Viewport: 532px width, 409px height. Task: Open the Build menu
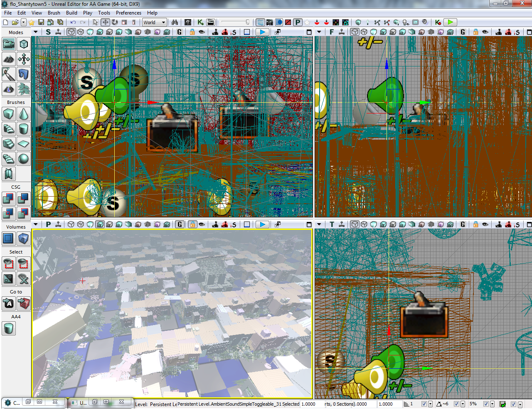[71, 13]
